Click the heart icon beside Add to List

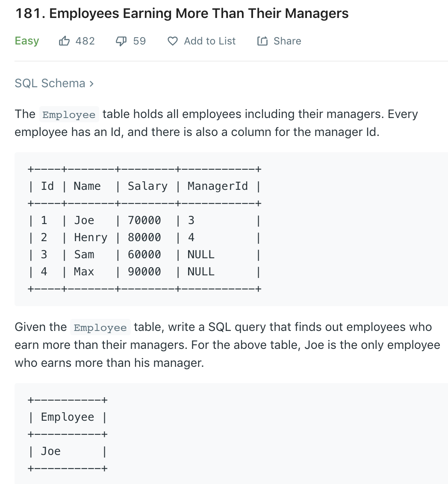(172, 41)
